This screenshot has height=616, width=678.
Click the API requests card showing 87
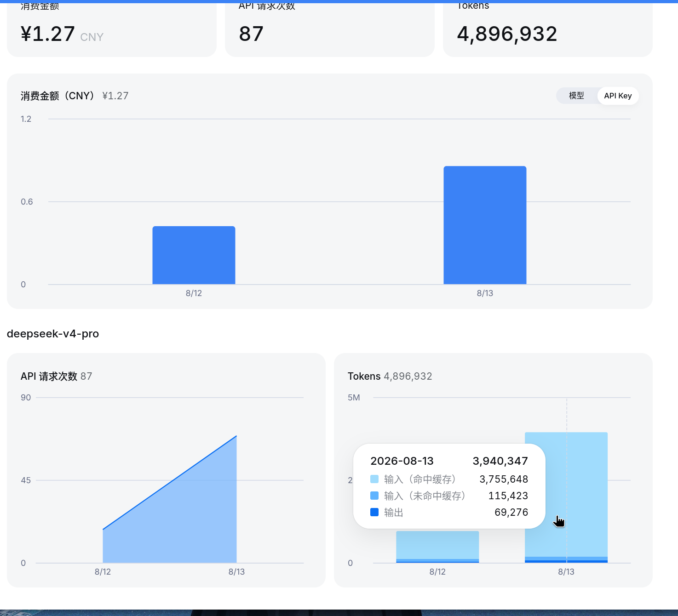pyautogui.click(x=330, y=29)
